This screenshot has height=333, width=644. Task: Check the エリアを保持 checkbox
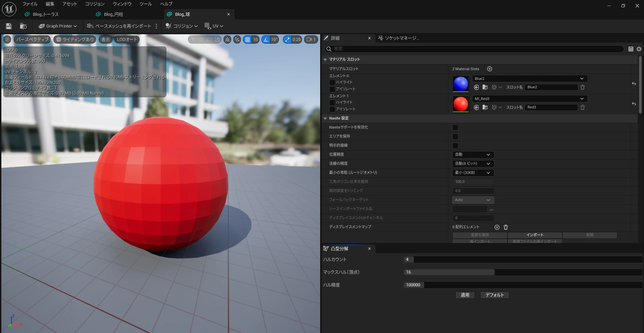455,137
